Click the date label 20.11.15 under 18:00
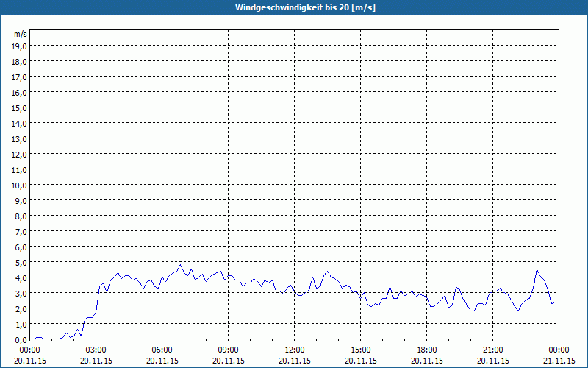This screenshot has width=588, height=368. (x=427, y=361)
